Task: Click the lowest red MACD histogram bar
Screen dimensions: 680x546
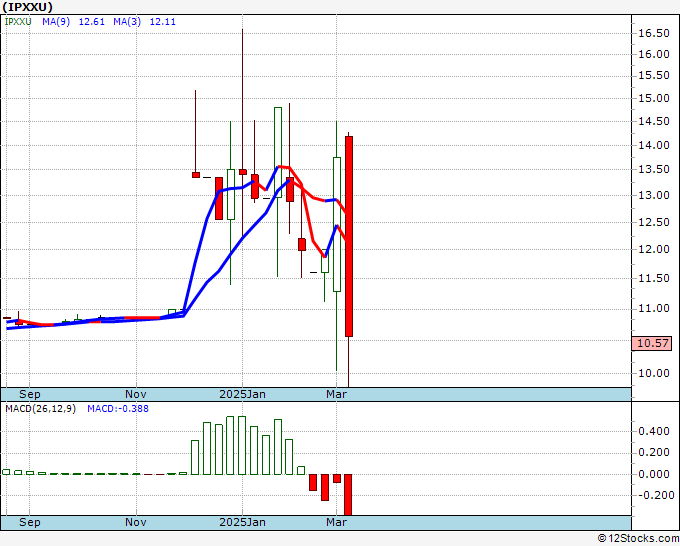Action: click(348, 495)
